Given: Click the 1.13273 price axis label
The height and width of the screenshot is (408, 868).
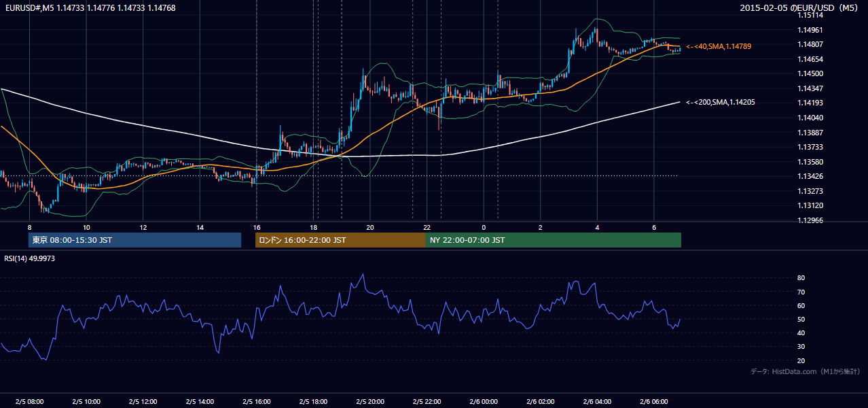Looking at the screenshot, I should (x=810, y=191).
